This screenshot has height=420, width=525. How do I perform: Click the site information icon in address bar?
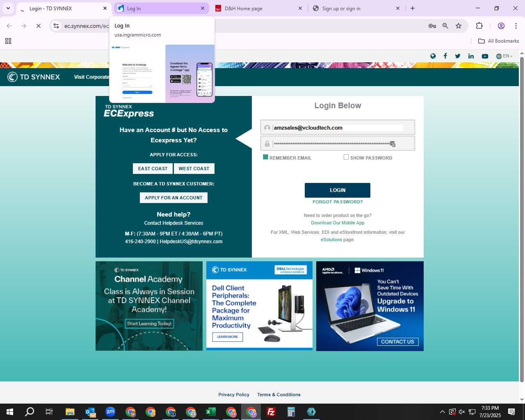[56, 26]
